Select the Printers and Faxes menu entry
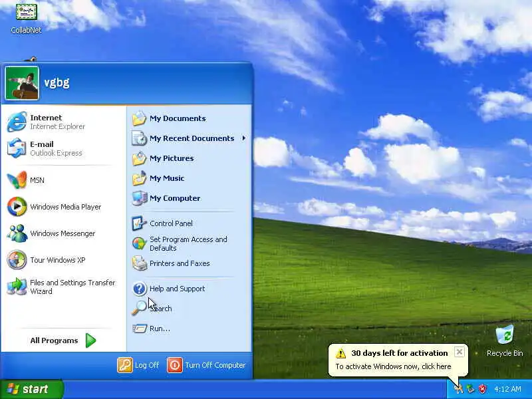The image size is (532, 399). coord(189,263)
